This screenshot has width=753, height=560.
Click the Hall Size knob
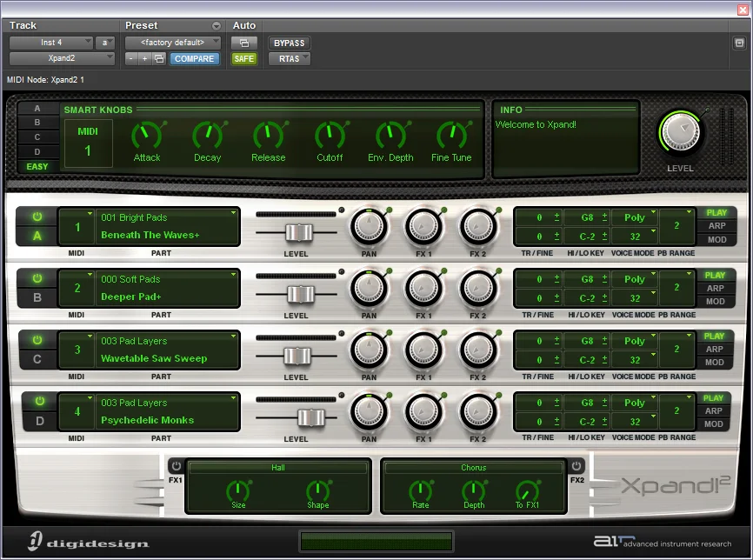pyautogui.click(x=238, y=490)
